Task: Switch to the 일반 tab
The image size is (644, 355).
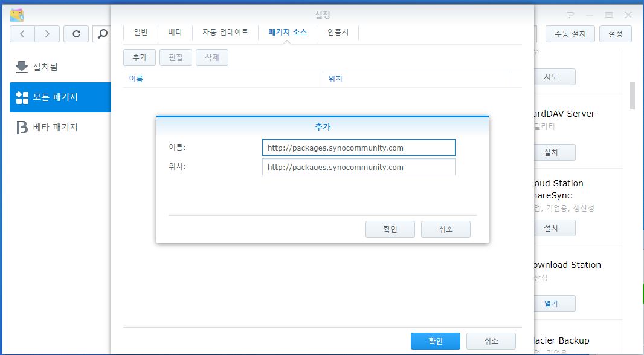Action: (x=141, y=32)
